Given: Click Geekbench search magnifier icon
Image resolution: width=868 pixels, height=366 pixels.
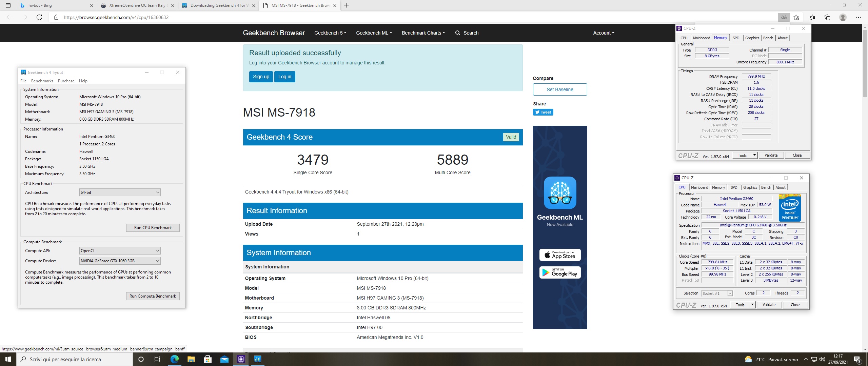Looking at the screenshot, I should pos(457,33).
